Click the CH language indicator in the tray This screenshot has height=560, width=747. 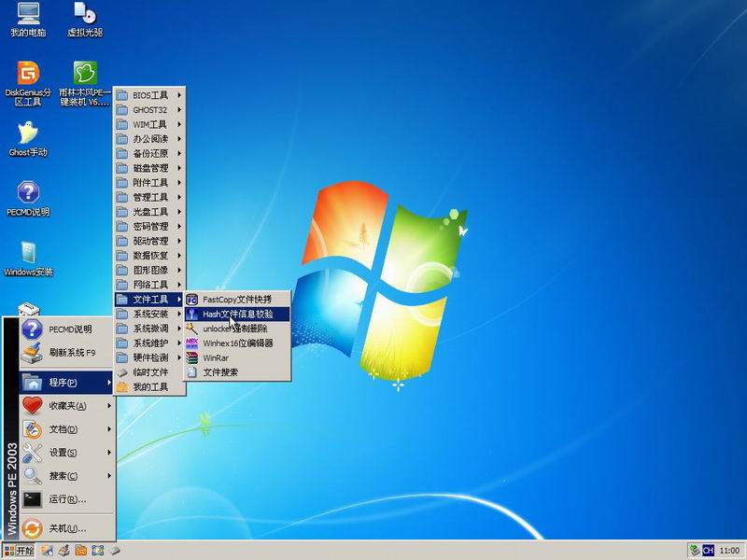point(708,551)
